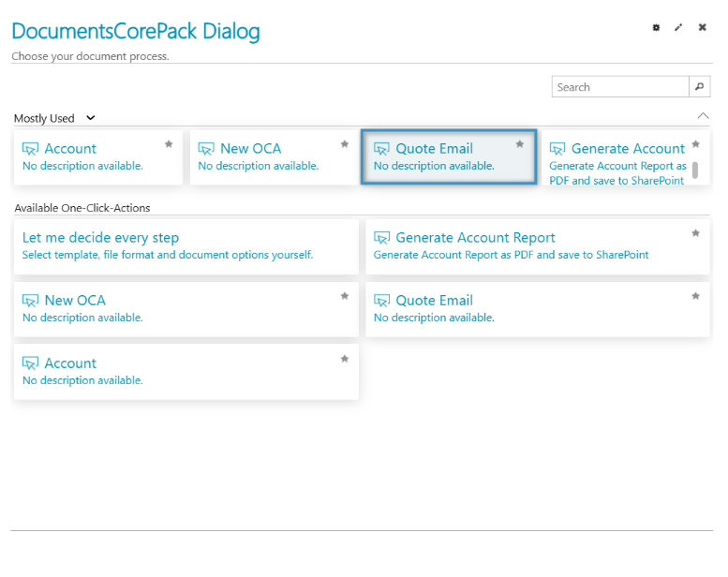Select Let me decide every step
Viewport: 728px width, 577px height.
[x=100, y=238]
